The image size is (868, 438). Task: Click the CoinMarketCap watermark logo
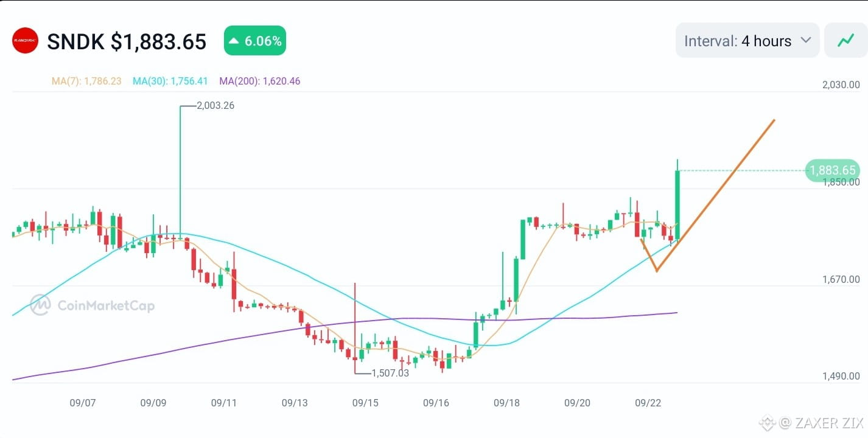click(93, 305)
